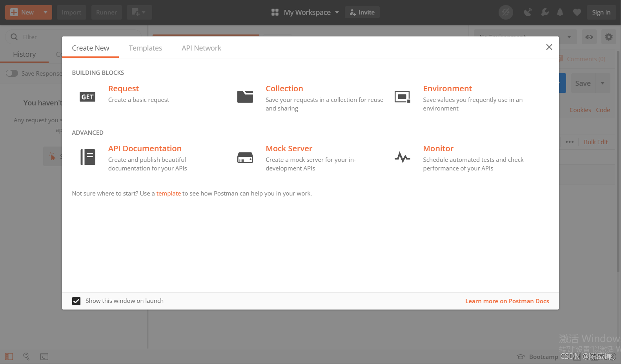Click the Sign In button
The width and height of the screenshot is (621, 364).
[x=601, y=13]
